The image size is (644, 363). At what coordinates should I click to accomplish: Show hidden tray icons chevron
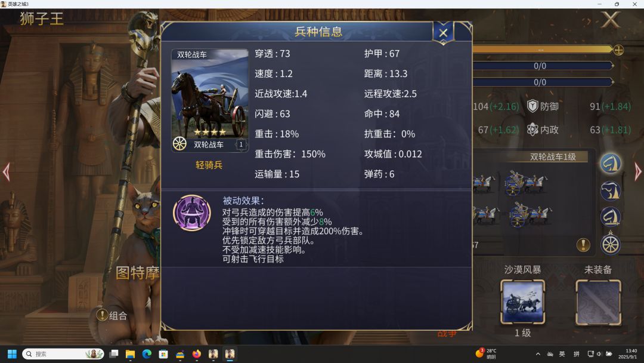pyautogui.click(x=538, y=354)
